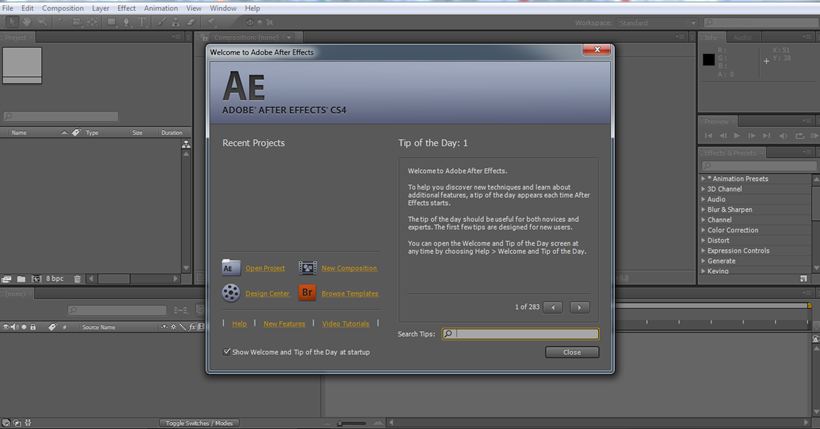Image resolution: width=820 pixels, height=429 pixels.
Task: Expand the Color Correction category
Action: click(x=703, y=230)
